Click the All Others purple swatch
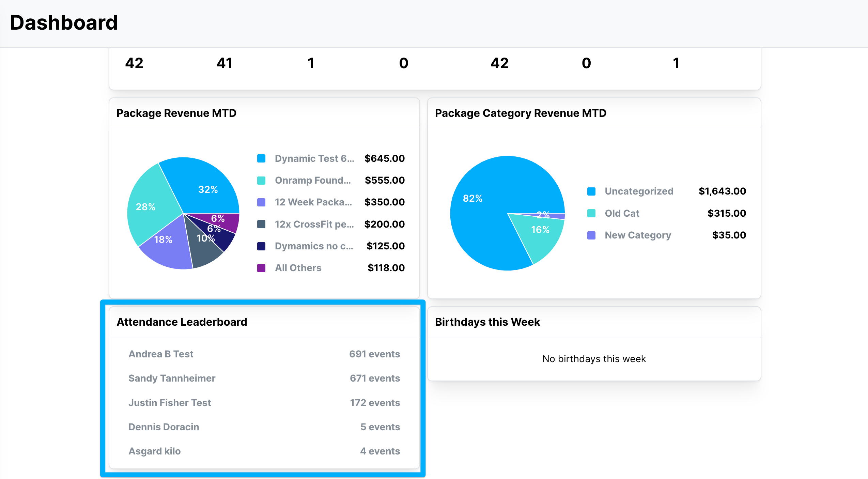This screenshot has width=868, height=479. point(261,268)
